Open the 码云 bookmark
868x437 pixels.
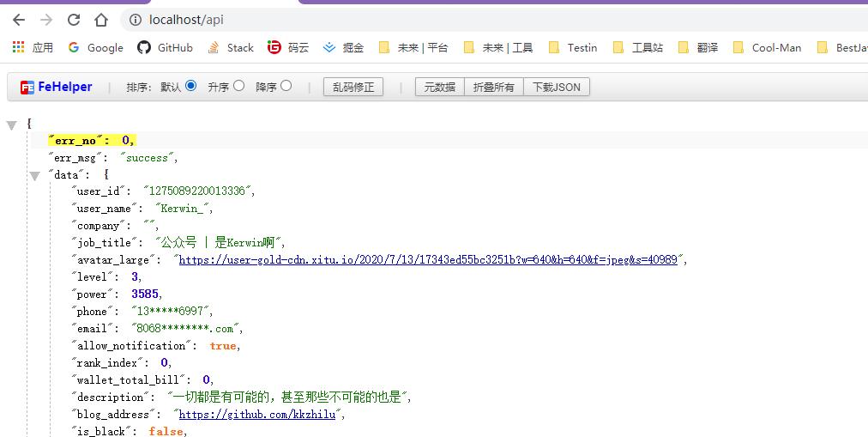tap(288, 47)
